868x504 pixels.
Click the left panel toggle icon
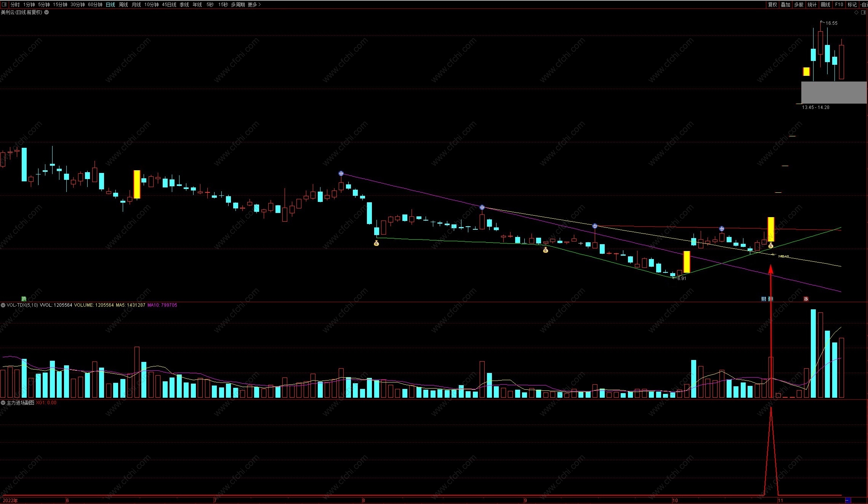coord(4,5)
